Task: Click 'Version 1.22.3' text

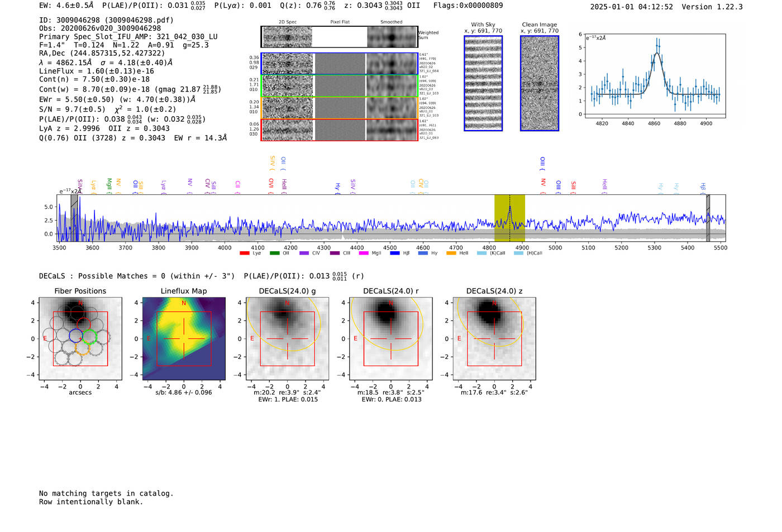Action: [x=712, y=7]
